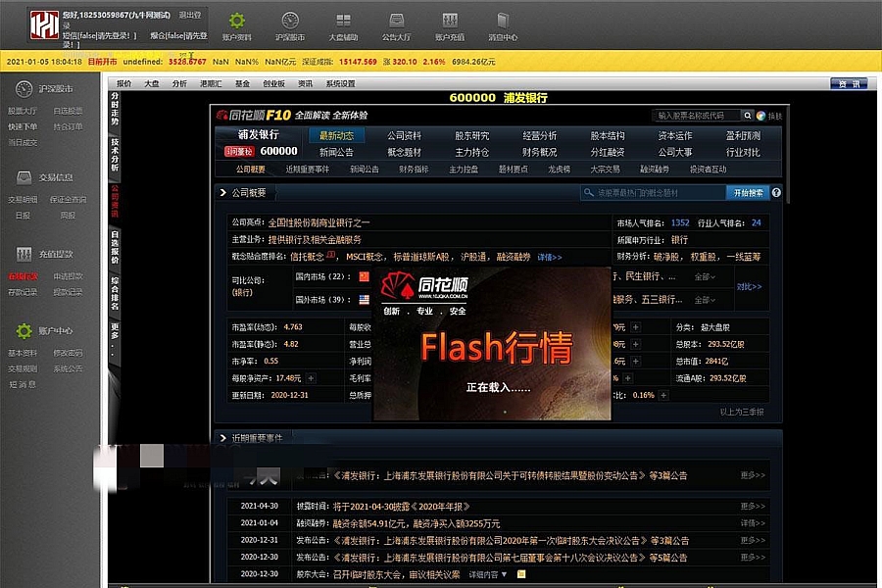Click the MSCI概念 concept link
This screenshot has height=588, width=882.
364,257
